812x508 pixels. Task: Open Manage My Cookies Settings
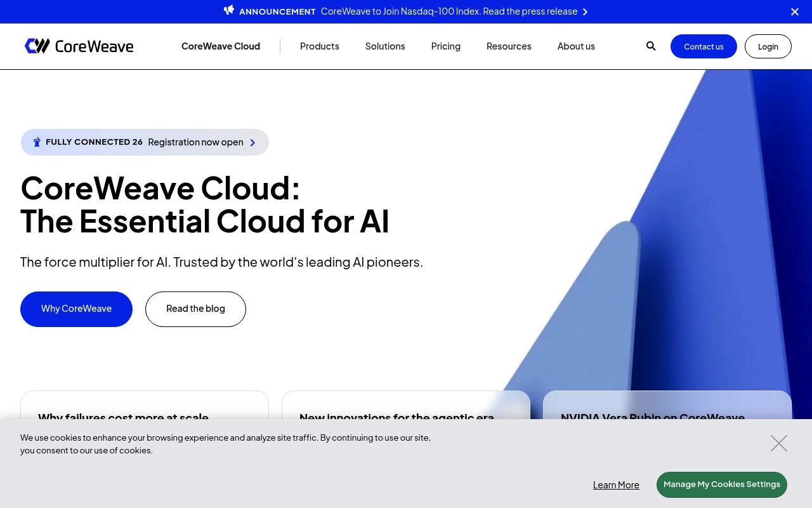pyautogui.click(x=722, y=485)
